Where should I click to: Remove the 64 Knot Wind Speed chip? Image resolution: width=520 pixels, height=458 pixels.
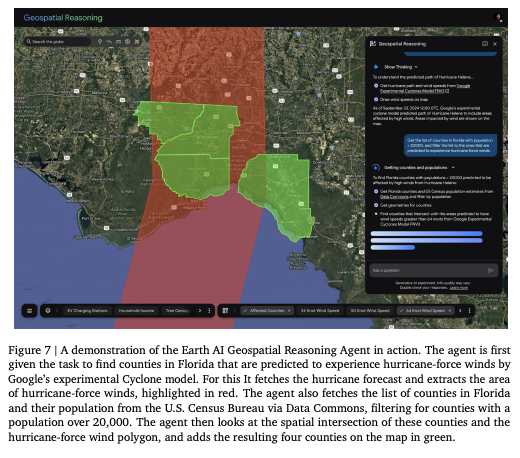pos(449,311)
